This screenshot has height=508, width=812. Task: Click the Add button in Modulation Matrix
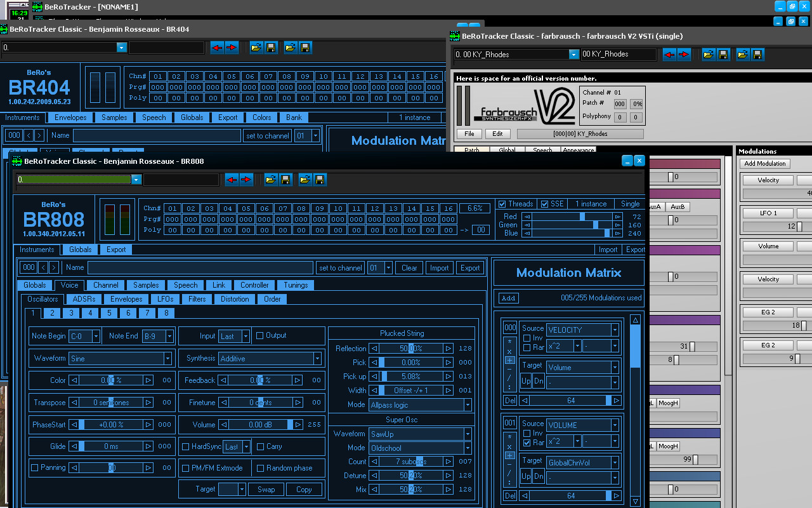(x=508, y=298)
